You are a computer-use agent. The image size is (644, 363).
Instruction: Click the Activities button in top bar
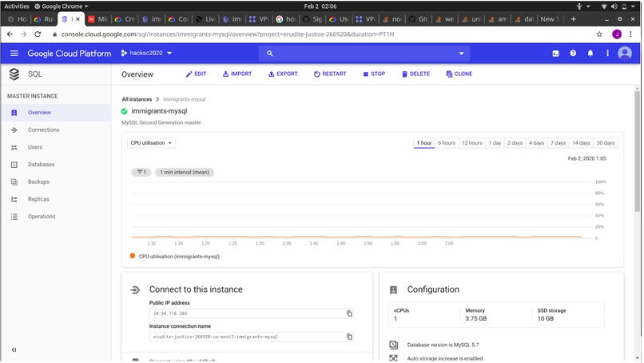tap(17, 6)
